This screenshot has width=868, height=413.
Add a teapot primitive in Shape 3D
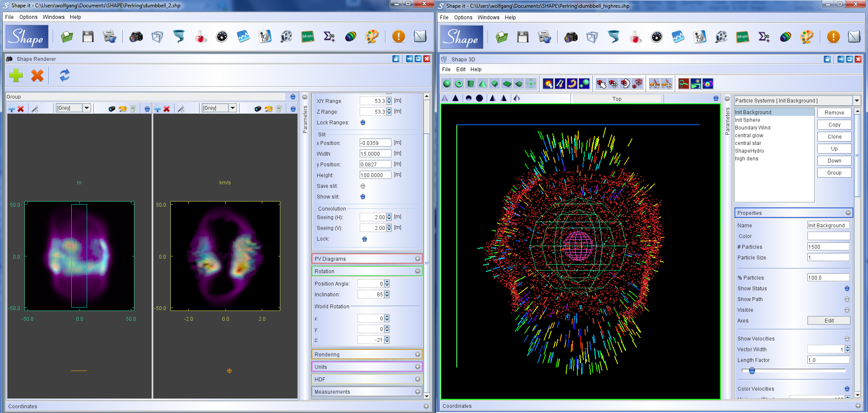519,84
